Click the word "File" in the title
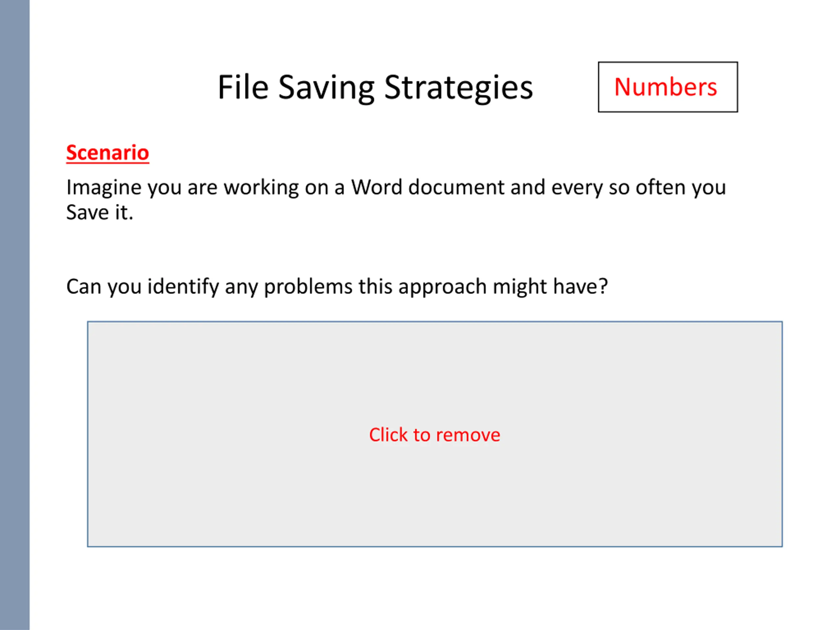The width and height of the screenshot is (840, 630). coord(243,88)
